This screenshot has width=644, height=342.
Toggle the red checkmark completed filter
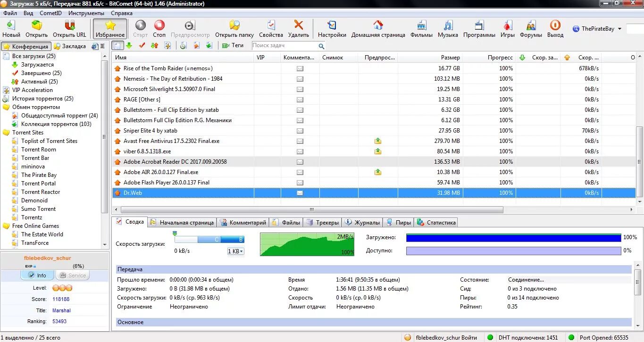click(142, 46)
